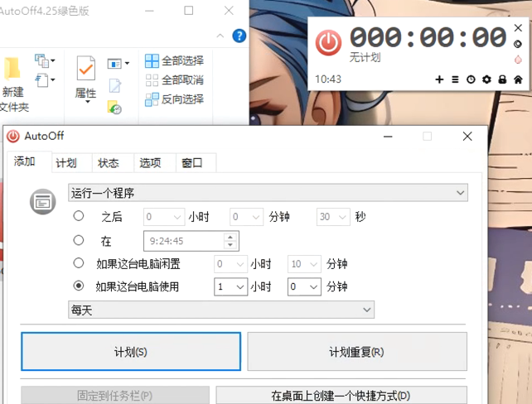Select the 如果这台电脑使用 radio button
532x404 pixels.
tap(79, 286)
